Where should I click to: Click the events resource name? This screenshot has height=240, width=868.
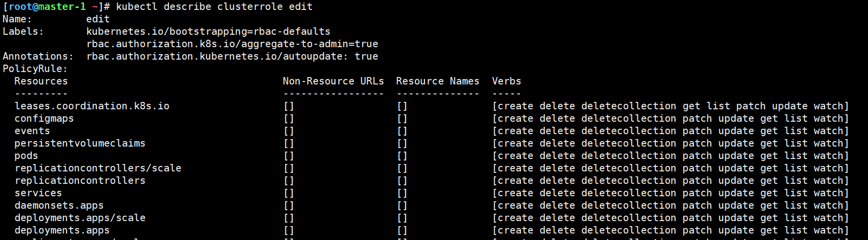click(x=32, y=131)
